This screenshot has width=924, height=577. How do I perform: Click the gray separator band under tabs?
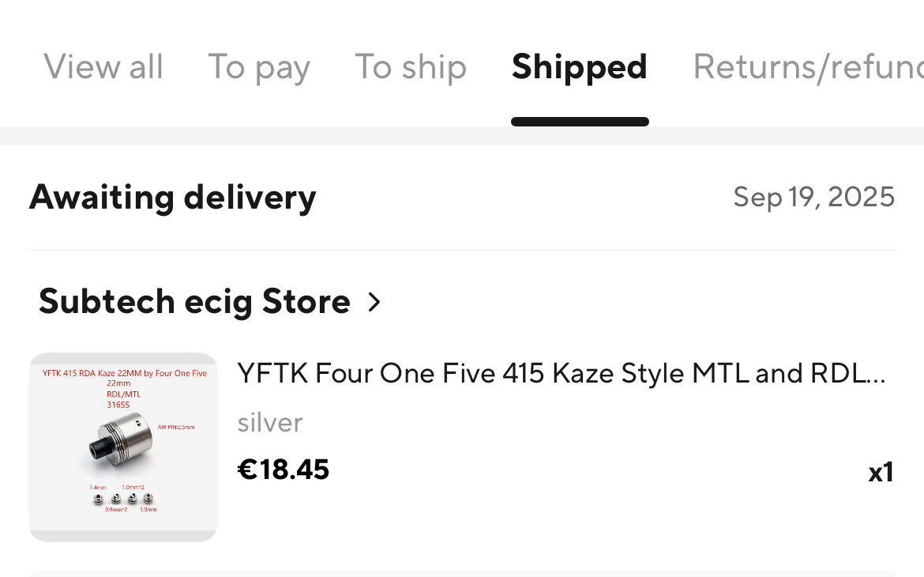click(x=462, y=136)
